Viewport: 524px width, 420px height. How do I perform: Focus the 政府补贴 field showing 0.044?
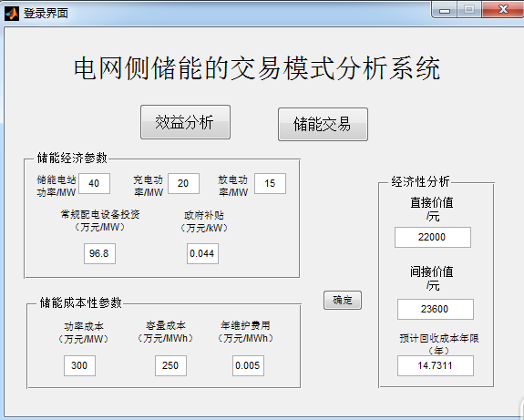click(202, 253)
